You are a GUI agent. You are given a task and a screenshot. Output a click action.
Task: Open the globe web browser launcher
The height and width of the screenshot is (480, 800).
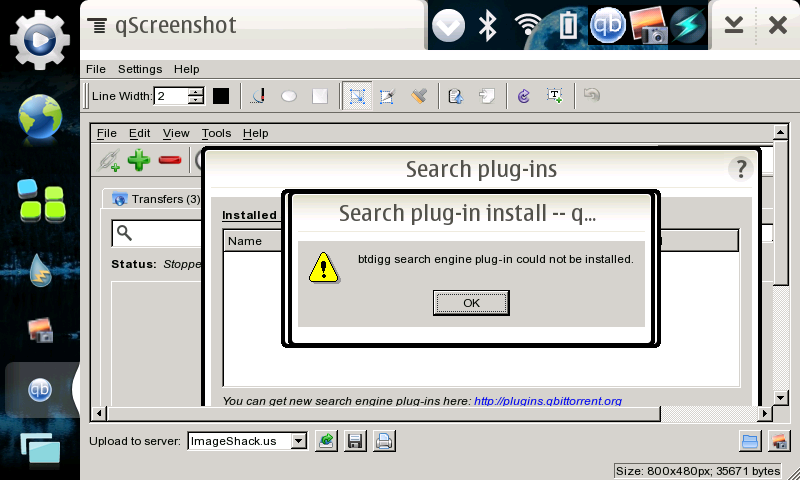[40, 117]
